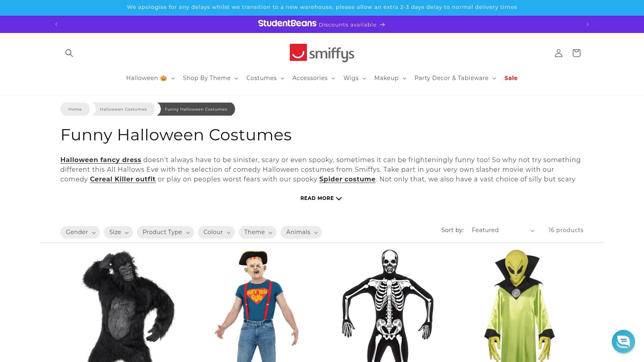Expand the Product Type filter
The height and width of the screenshot is (362, 644).
(165, 232)
